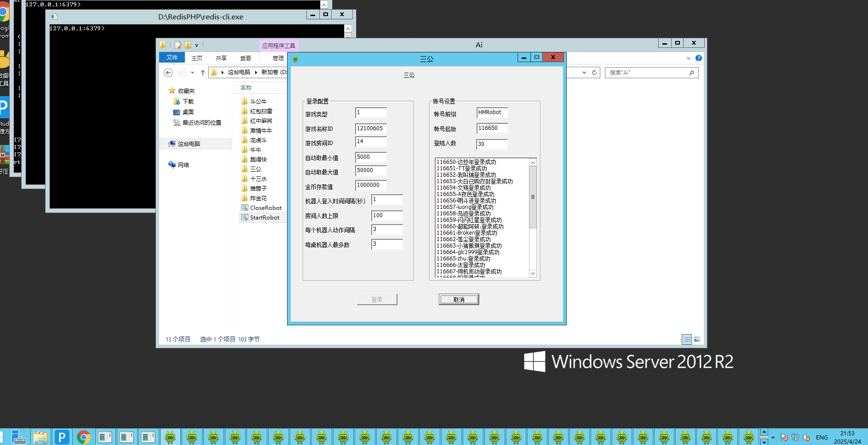Click the 取消 button
Screen dimensions: 868x445
click(x=459, y=300)
